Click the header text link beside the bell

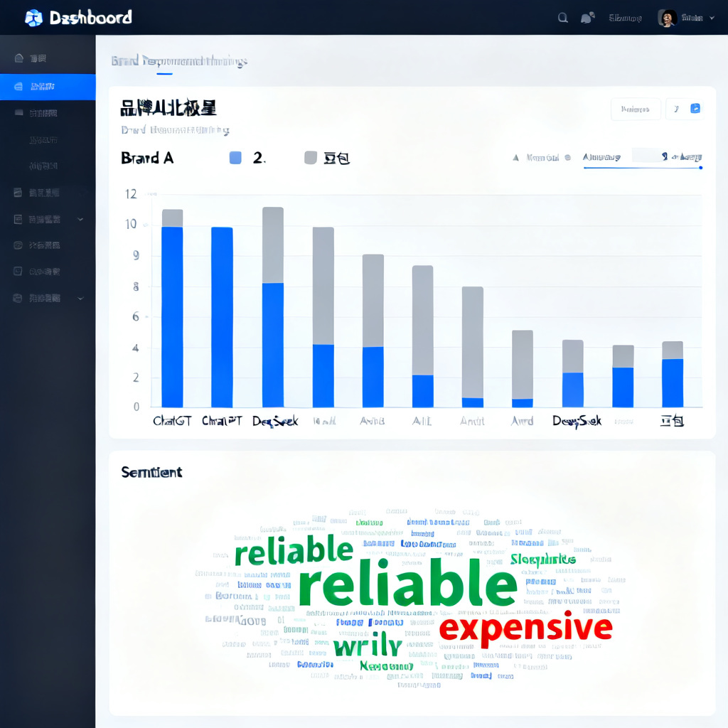tap(625, 18)
